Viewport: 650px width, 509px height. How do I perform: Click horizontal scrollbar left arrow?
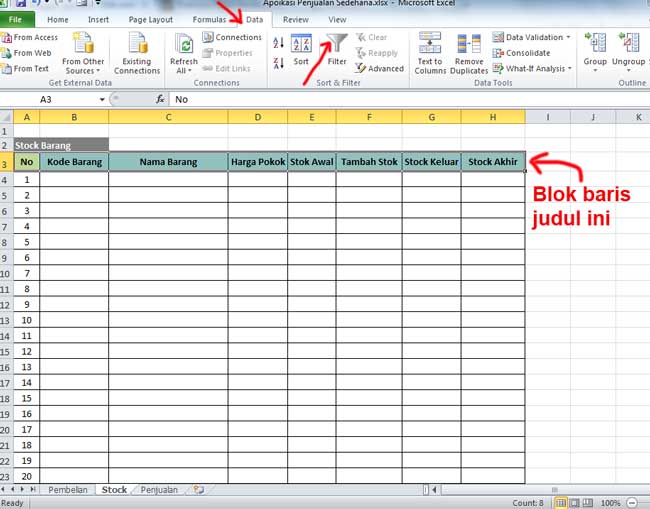(x=434, y=490)
